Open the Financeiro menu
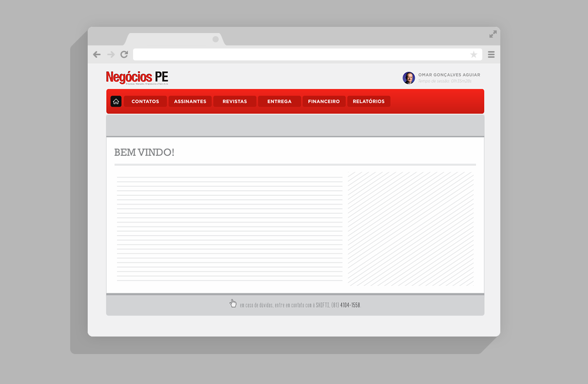This screenshot has width=588, height=384. point(324,102)
